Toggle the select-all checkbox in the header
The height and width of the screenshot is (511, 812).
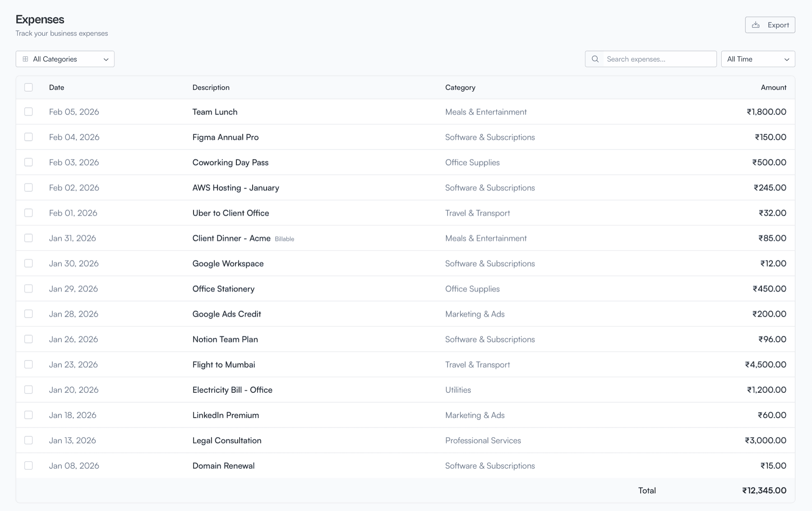click(28, 87)
